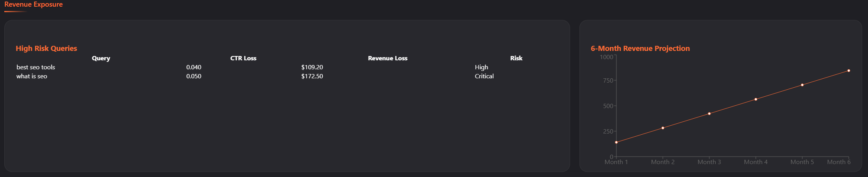Click the CTR Loss column header
This screenshot has height=177, width=868.
tap(243, 58)
